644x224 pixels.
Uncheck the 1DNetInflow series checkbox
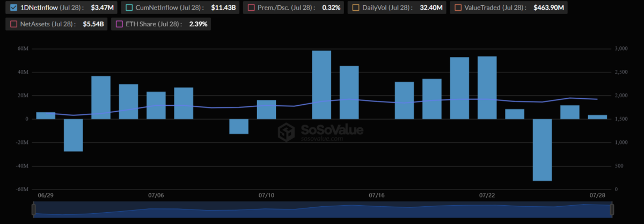(x=14, y=8)
